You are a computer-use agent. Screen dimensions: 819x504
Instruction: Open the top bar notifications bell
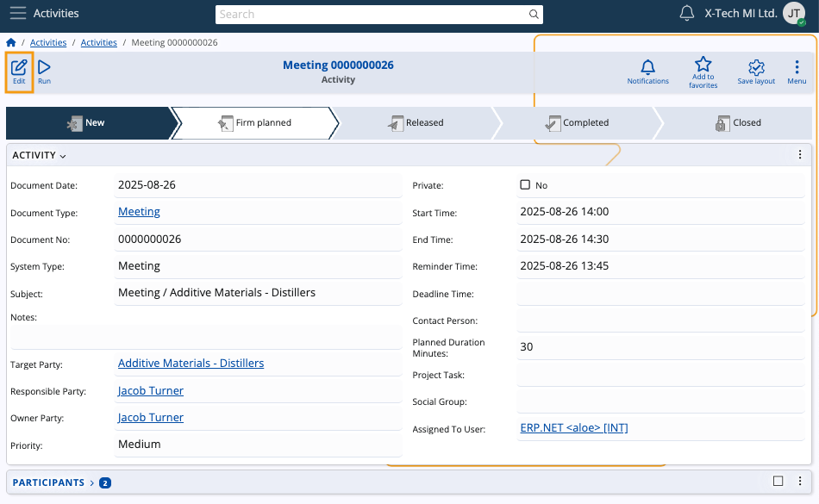pyautogui.click(x=686, y=13)
